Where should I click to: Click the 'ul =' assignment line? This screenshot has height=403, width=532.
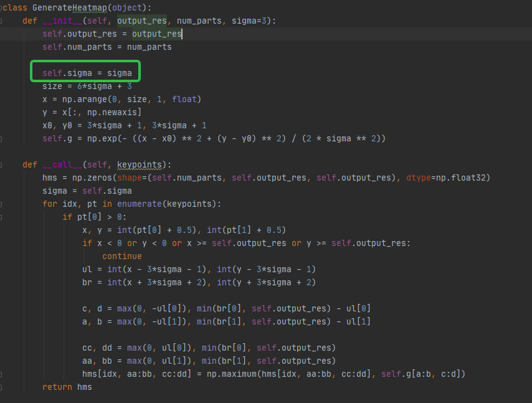coord(199,269)
